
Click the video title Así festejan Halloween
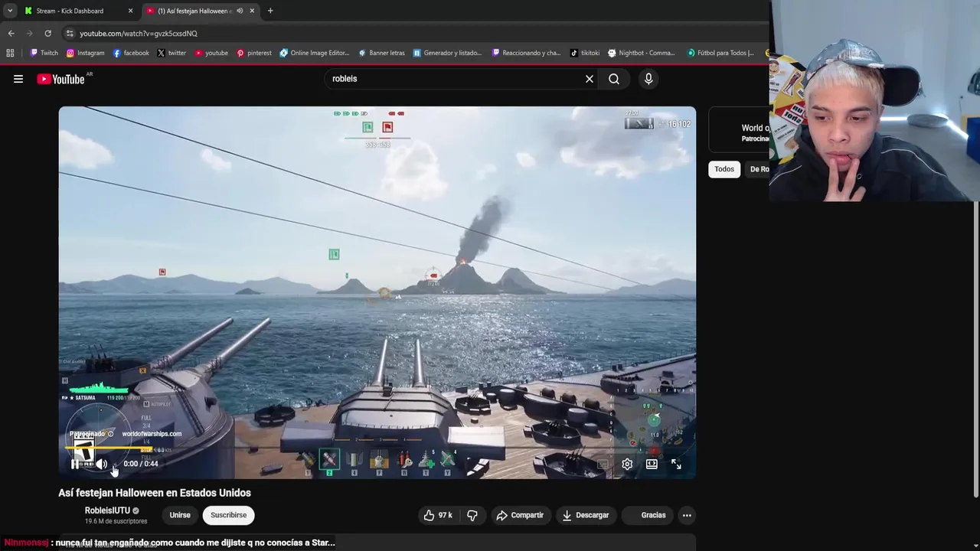[155, 493]
